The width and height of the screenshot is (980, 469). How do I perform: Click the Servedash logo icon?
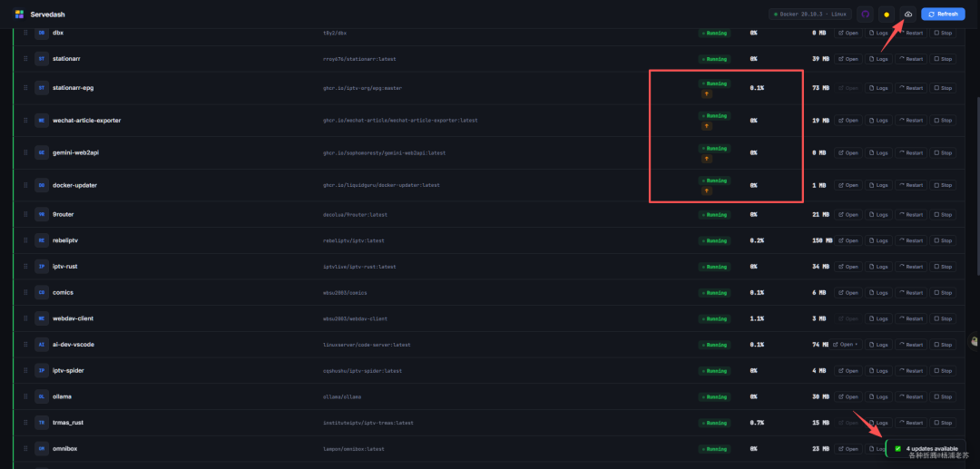[19, 14]
